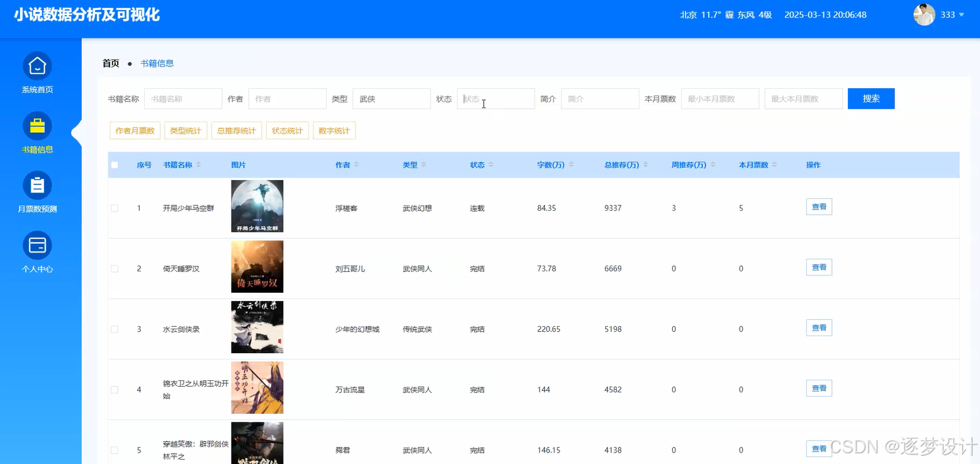Viewport: 980px width, 464px height.
Task: Select 书籍信息 in the breadcrumb bar
Action: click(x=157, y=63)
